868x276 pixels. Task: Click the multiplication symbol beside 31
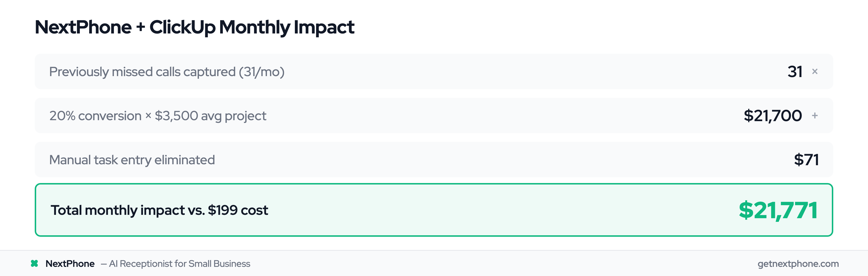(815, 71)
